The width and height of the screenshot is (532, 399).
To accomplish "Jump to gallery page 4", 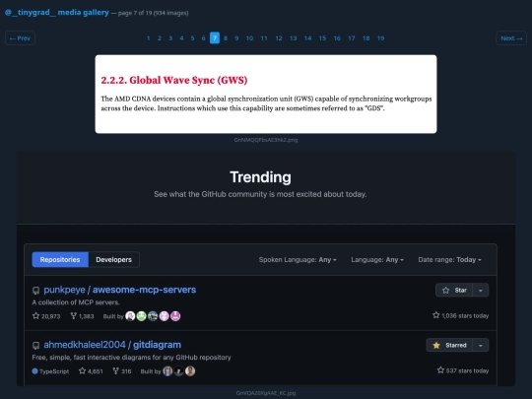I will point(181,38).
